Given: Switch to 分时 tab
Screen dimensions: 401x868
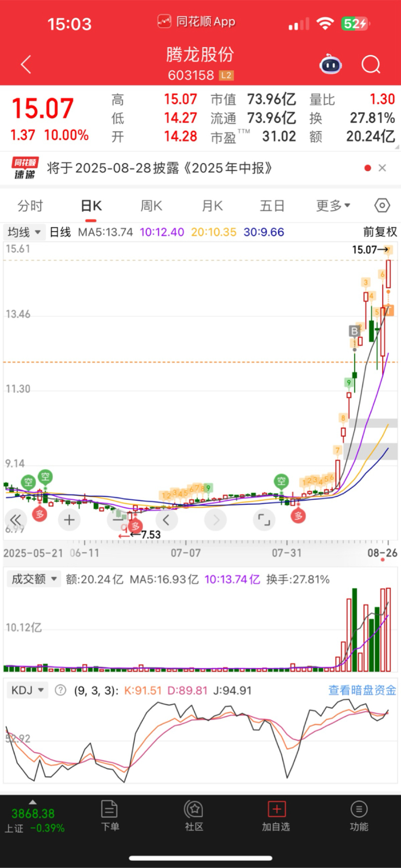Looking at the screenshot, I should coord(30,206).
